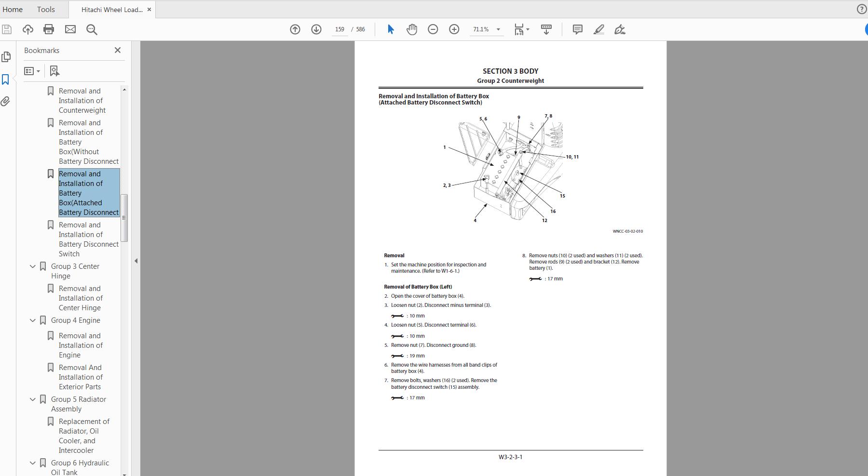Switch to the Tools tab
This screenshot has width=868, height=476.
click(45, 9)
